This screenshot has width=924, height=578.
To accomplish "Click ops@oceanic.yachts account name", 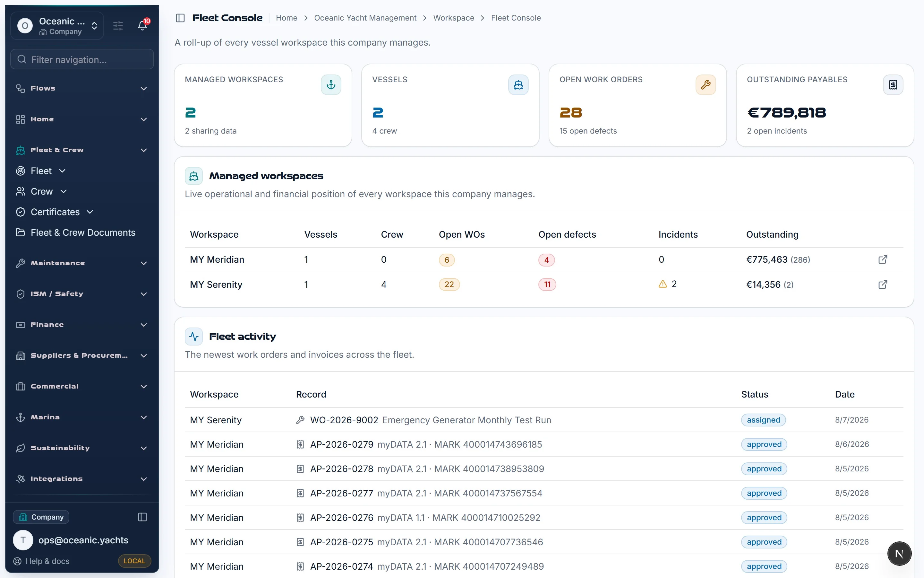I will 83,540.
